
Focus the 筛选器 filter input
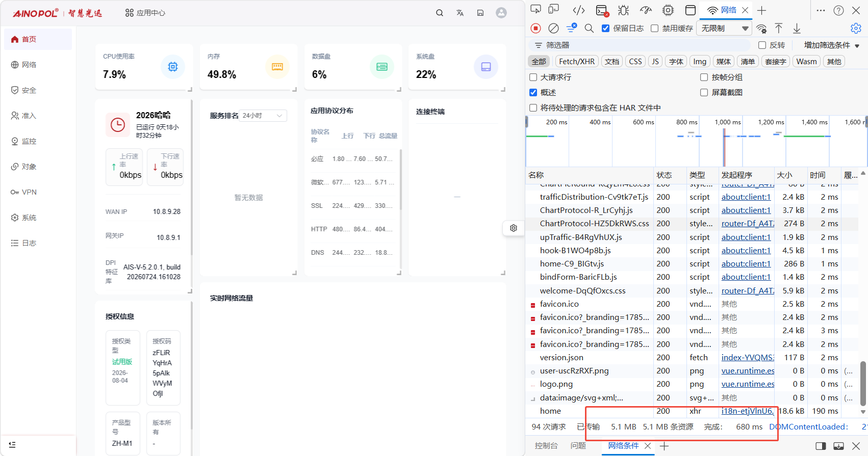(640, 45)
